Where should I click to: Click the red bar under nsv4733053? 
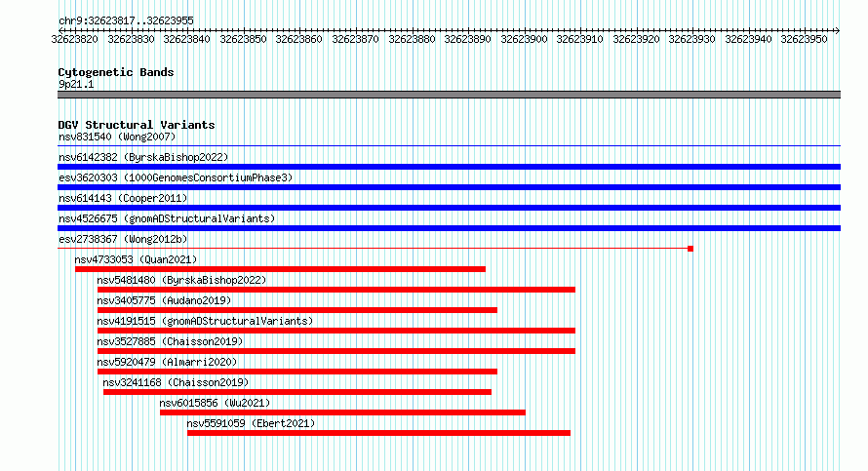280,269
